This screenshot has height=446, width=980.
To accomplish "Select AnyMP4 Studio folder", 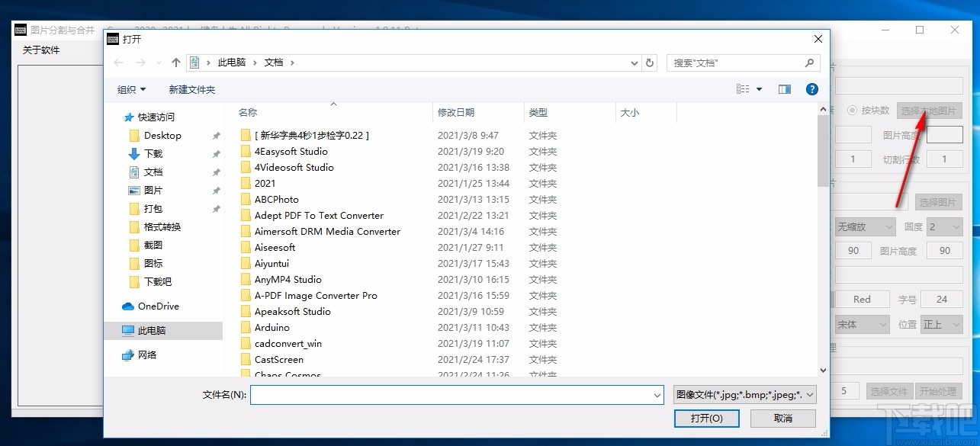I will 288,279.
